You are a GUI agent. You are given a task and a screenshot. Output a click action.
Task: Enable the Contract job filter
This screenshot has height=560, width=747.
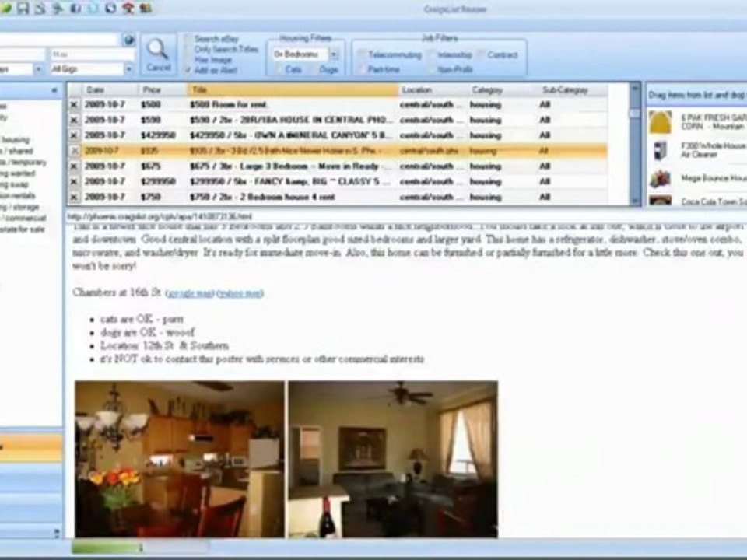481,54
